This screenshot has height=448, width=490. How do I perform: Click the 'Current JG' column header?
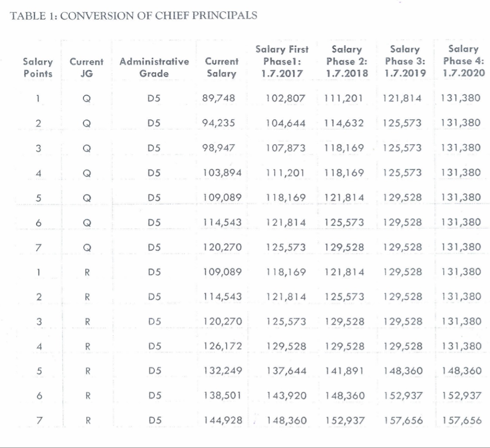pyautogui.click(x=87, y=68)
